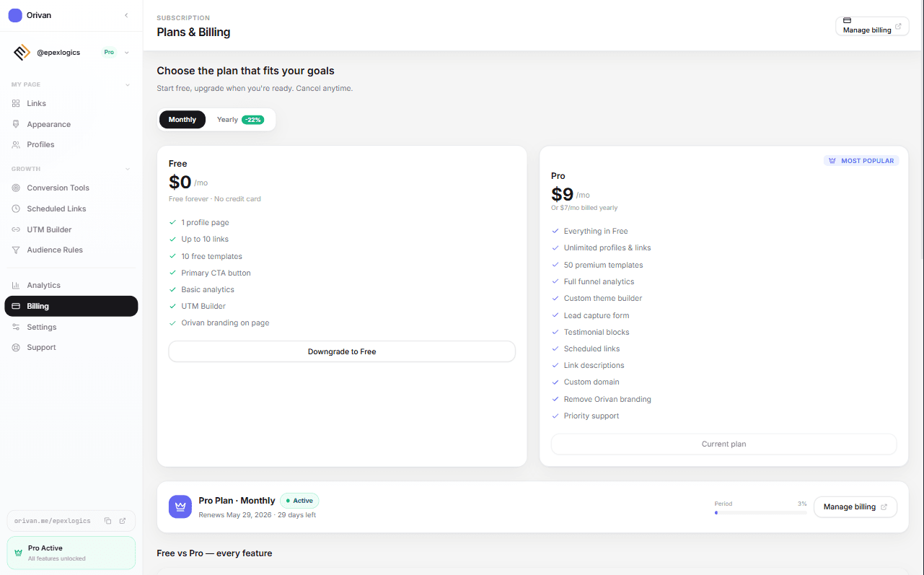
Task: Open Audience Rules in the sidebar
Action: [x=71, y=250]
